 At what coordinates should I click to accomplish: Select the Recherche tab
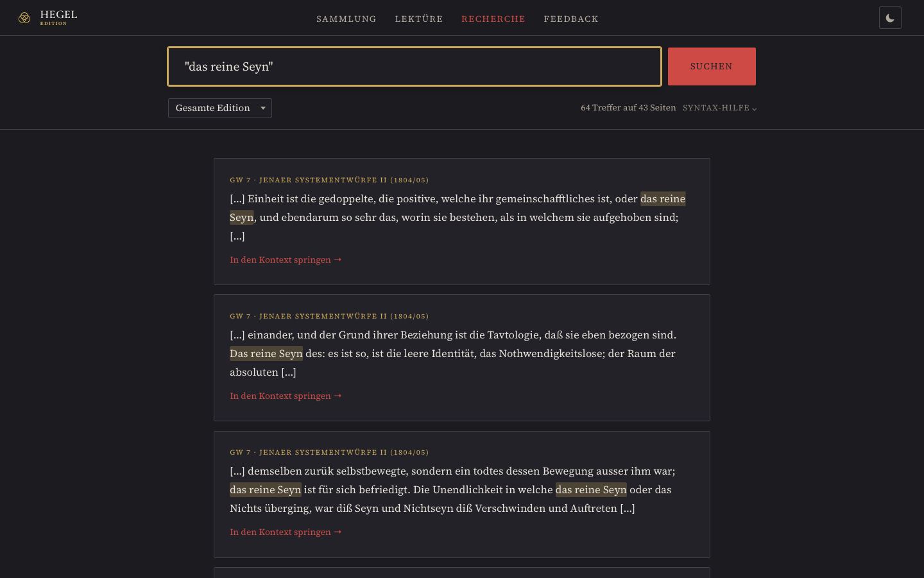[x=493, y=19]
